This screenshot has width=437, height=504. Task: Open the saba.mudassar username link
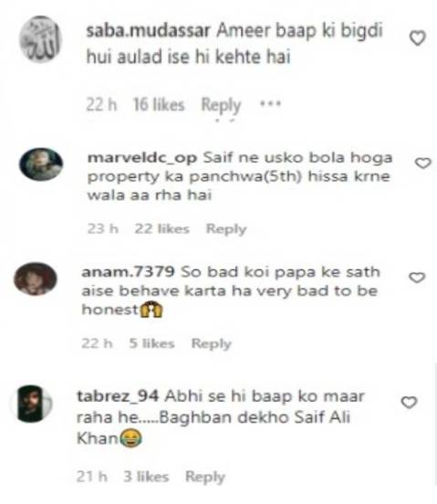click(x=149, y=31)
